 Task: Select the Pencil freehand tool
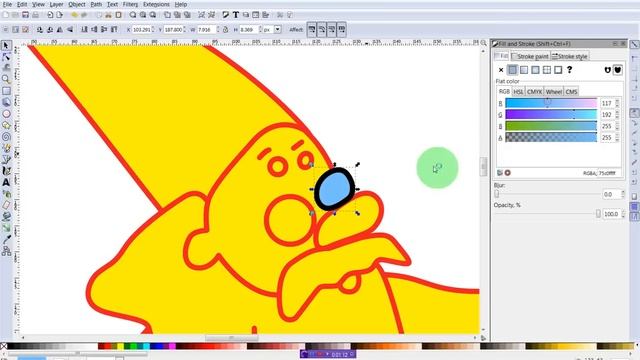pos(6,148)
